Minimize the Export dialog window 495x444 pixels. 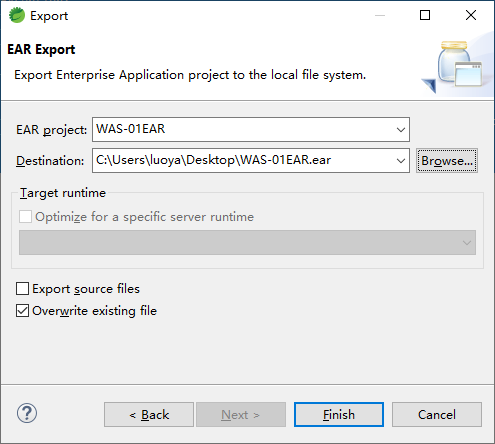point(380,15)
